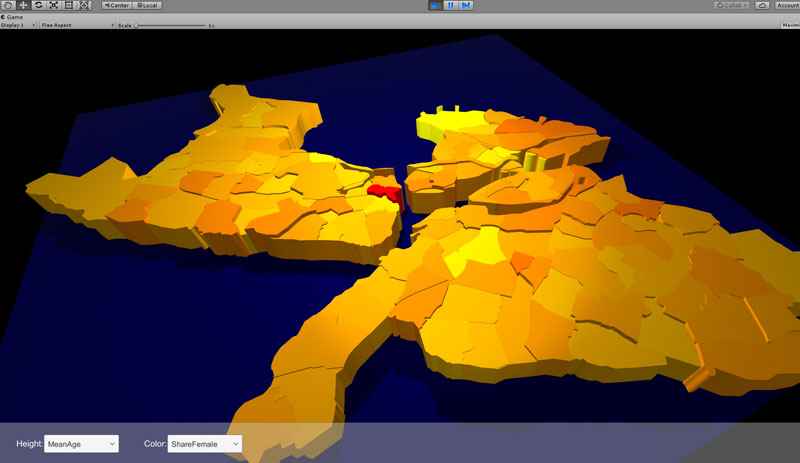800x463 pixels.
Task: Select the Move tool
Action: click(23, 5)
